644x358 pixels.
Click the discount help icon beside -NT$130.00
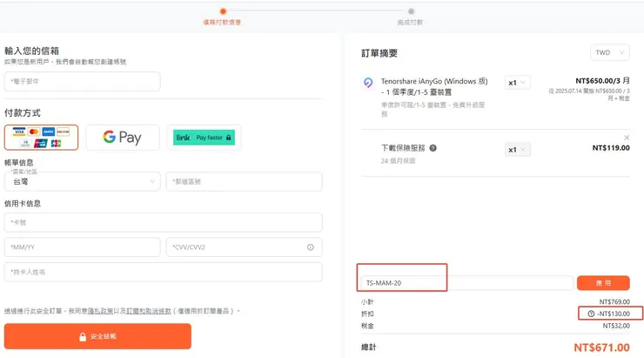[591, 314]
